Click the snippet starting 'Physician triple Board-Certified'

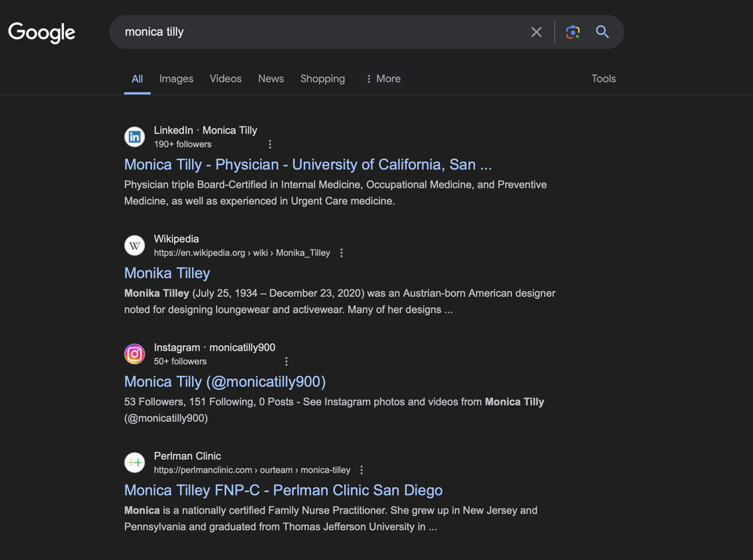pyautogui.click(x=336, y=193)
